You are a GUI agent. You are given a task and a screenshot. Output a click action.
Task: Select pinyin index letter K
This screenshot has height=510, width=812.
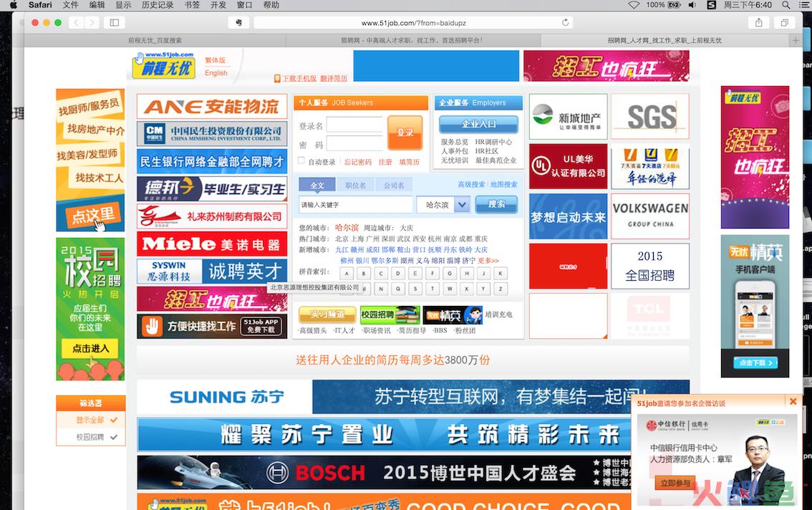pos(501,273)
